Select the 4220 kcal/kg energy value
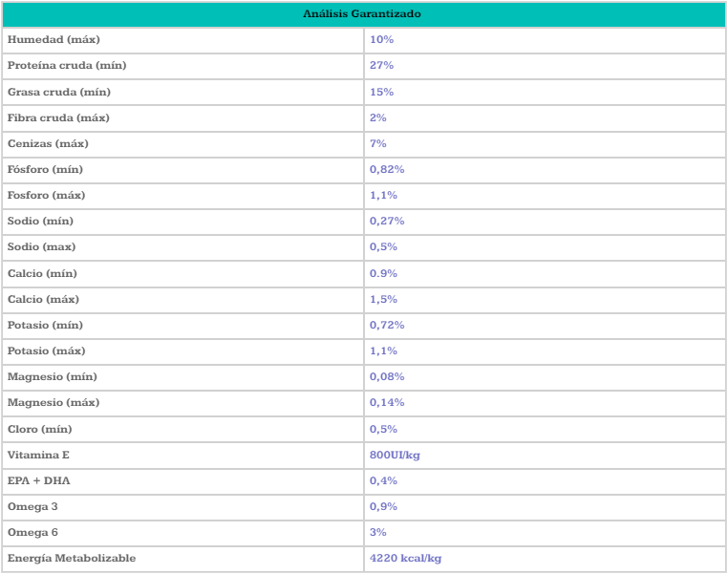 [x=405, y=558]
